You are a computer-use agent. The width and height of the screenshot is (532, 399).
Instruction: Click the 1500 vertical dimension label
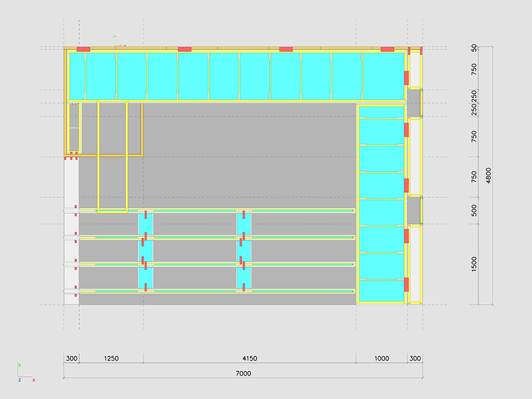point(474,264)
